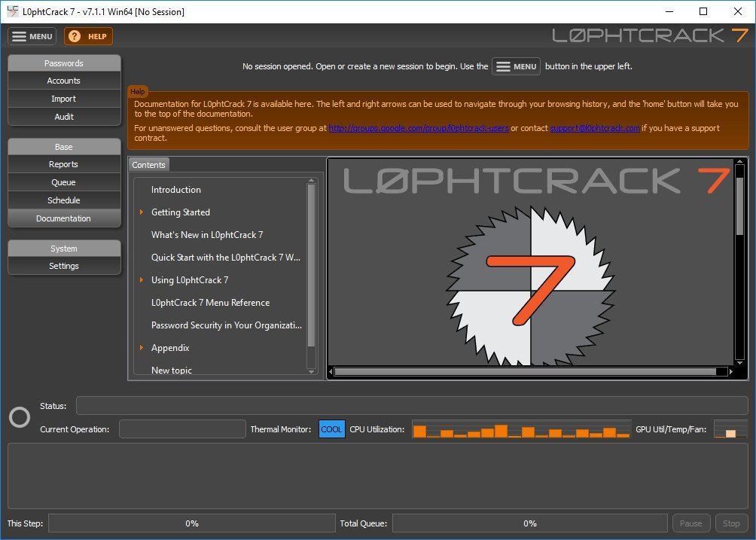This screenshot has height=540, width=756.
Task: Expand the Getting Started topic arrow
Action: tap(142, 212)
